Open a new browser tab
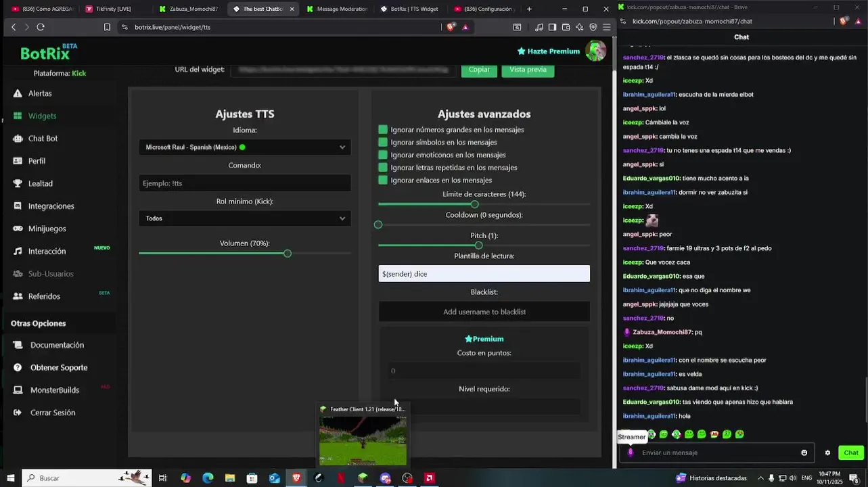868x487 pixels. pyautogui.click(x=529, y=9)
